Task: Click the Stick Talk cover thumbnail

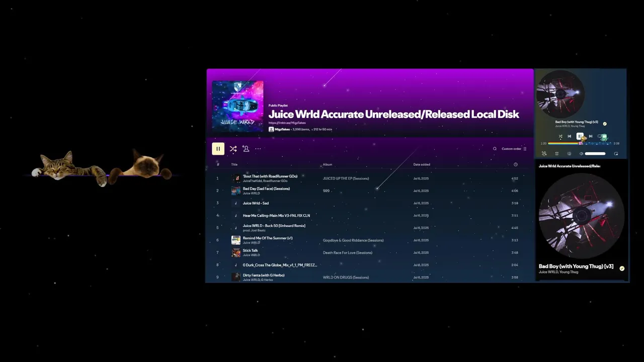Action: 235,252
